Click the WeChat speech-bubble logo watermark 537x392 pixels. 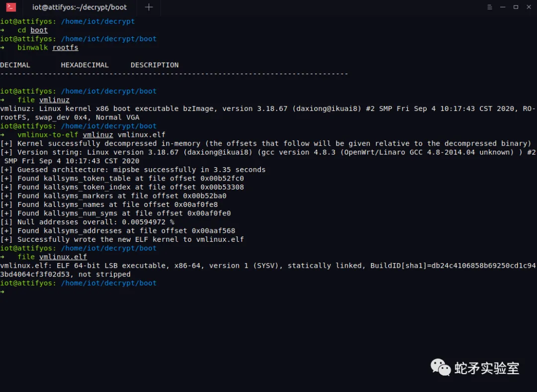440,367
